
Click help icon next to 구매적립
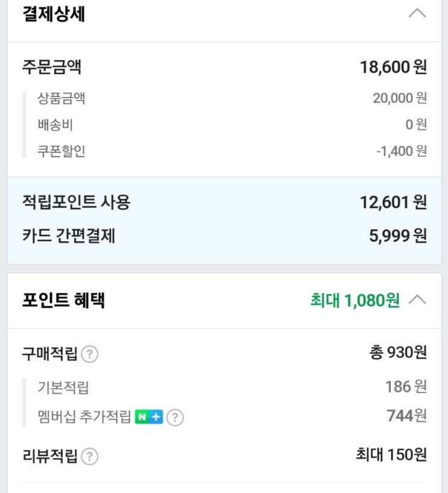(89, 354)
